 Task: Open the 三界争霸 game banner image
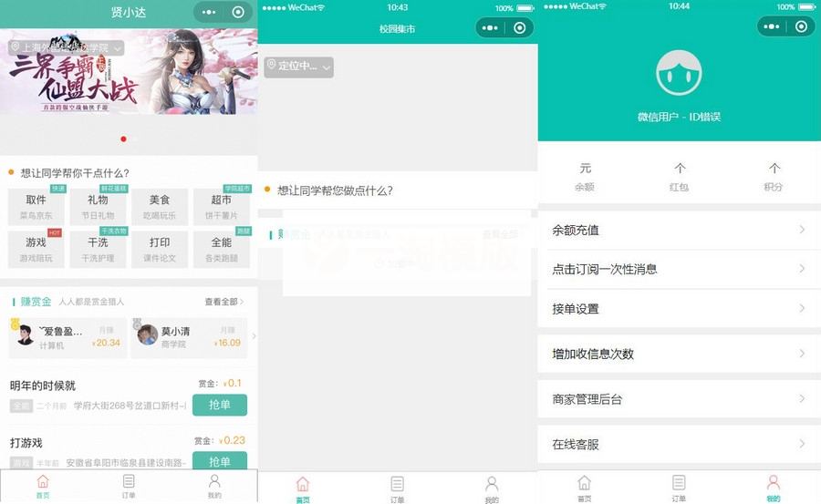click(x=129, y=73)
